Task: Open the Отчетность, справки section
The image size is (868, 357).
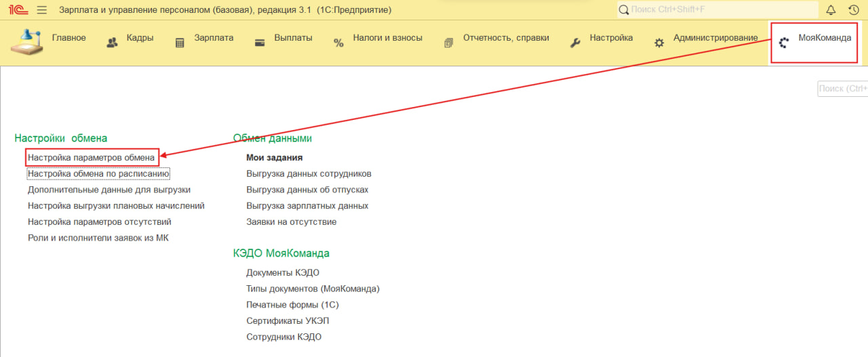Action: point(505,38)
